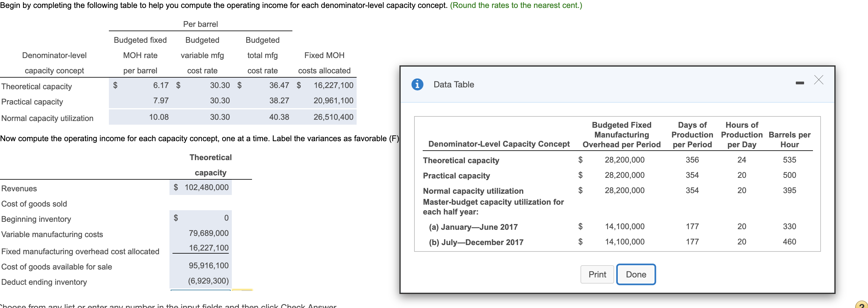Viewport: 868px width, 308px height.
Task: Click the blue info icon beside Data Table
Action: coord(417,84)
